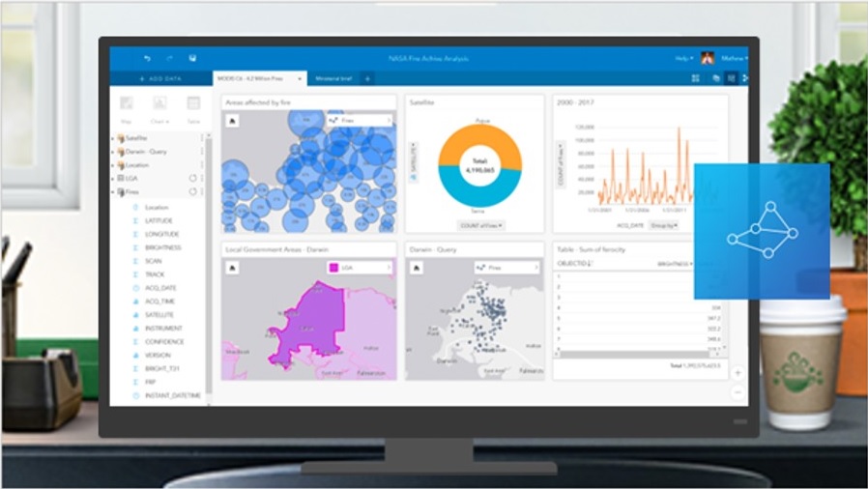868x489 pixels.
Task: Click the refresh icon next to Fires dataset
Action: coord(192,191)
